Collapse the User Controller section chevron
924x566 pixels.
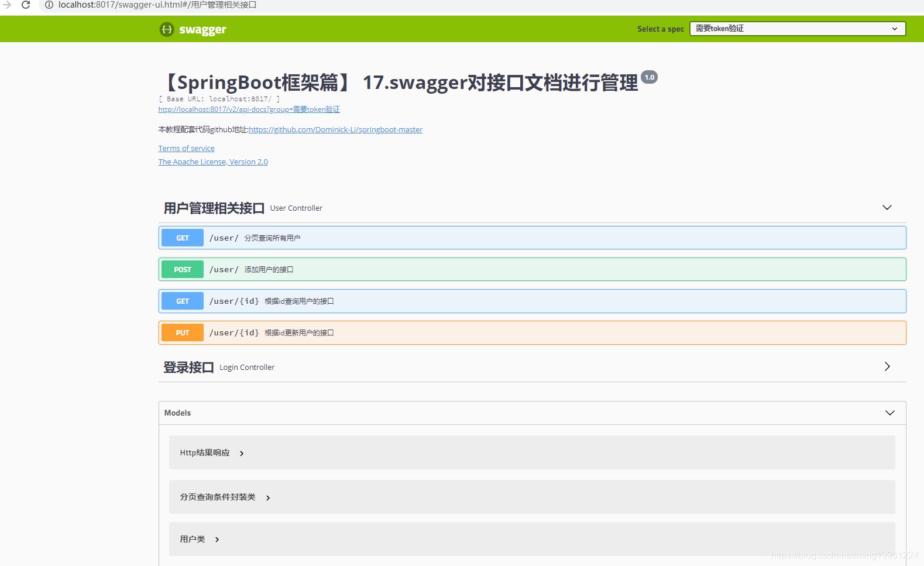coord(887,208)
